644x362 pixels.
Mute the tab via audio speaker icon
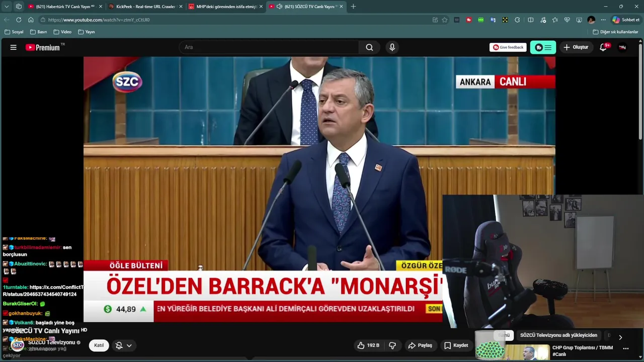coord(279,7)
